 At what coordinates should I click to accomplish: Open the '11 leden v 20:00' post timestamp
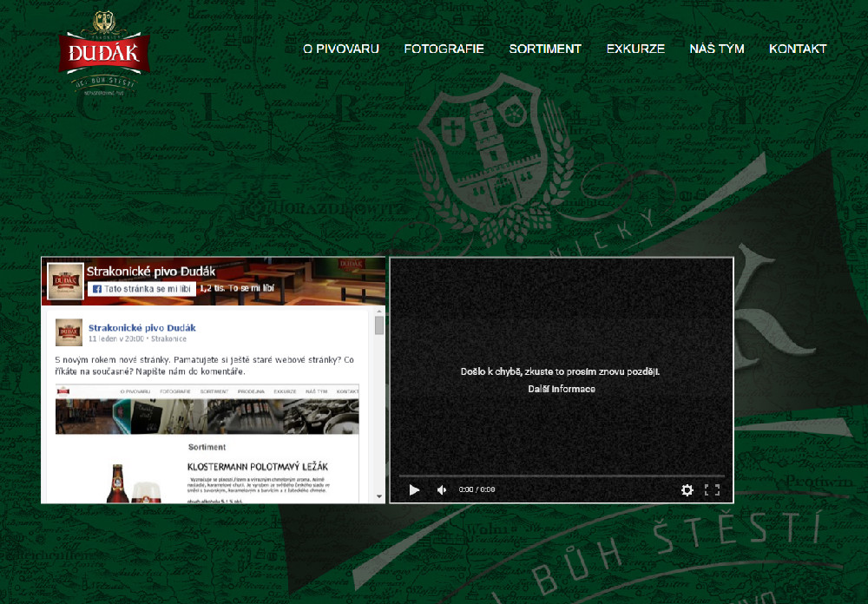click(115, 338)
